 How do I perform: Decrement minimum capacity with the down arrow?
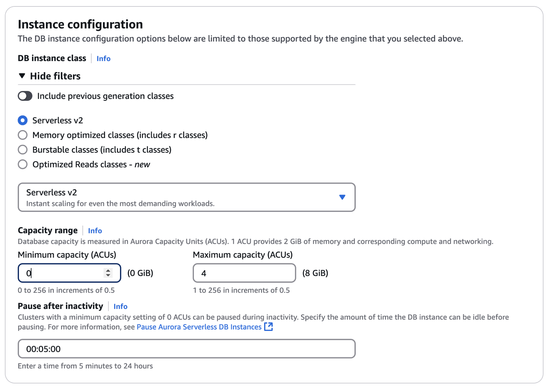[x=108, y=275]
